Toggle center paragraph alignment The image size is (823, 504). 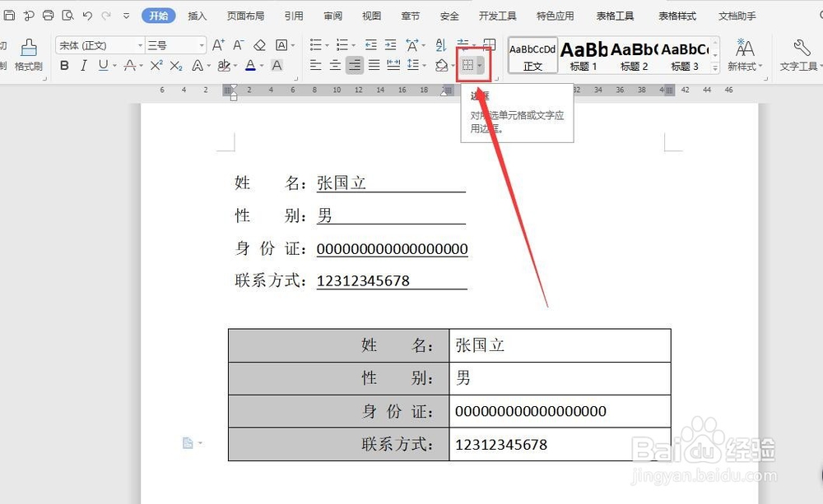tap(335, 65)
